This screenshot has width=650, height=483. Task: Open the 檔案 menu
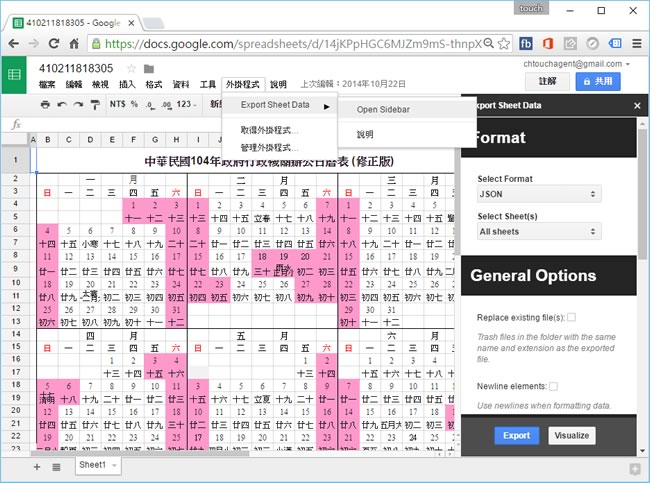point(47,85)
